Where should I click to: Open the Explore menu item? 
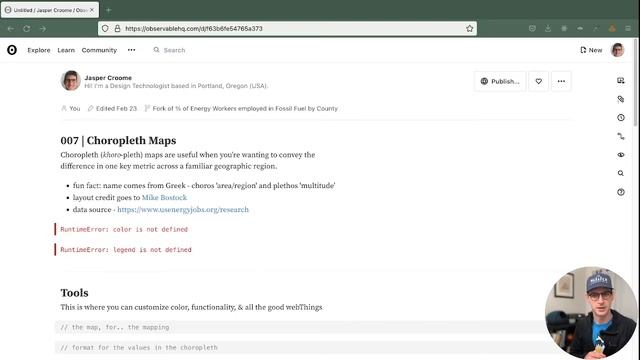(x=39, y=50)
